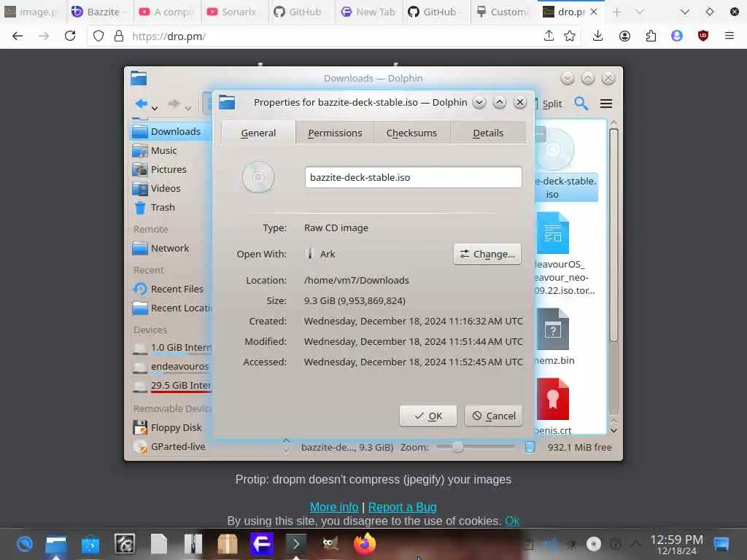The width and height of the screenshot is (747, 560).
Task: Open the Music folder in sidebar
Action: coord(171,150)
